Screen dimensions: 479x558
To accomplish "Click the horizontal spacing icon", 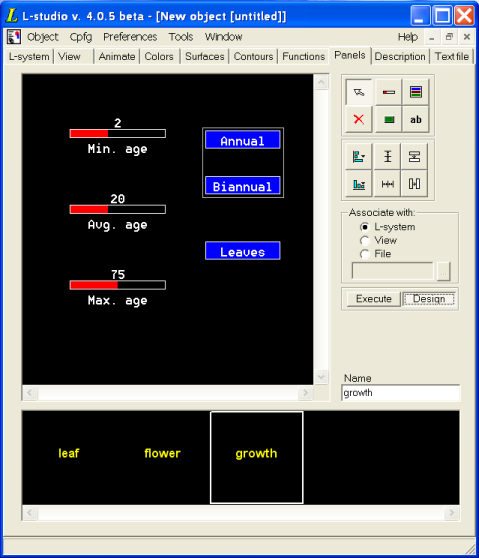I will 388,184.
